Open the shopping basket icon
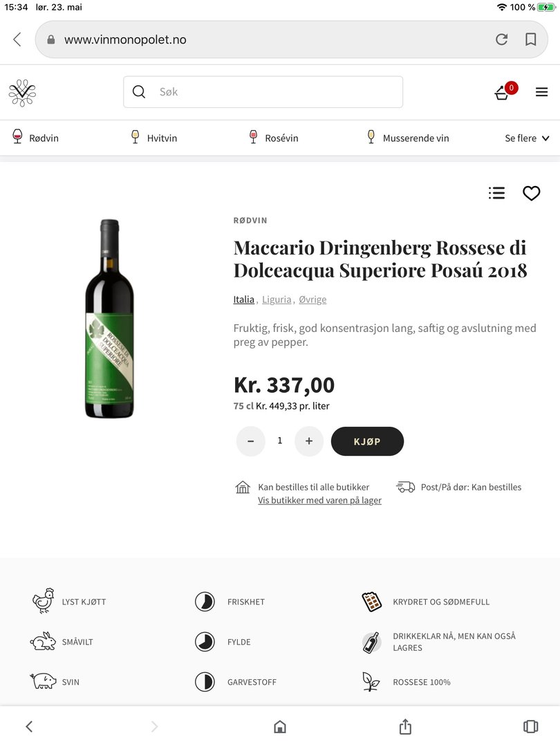560x747 pixels. (x=503, y=93)
